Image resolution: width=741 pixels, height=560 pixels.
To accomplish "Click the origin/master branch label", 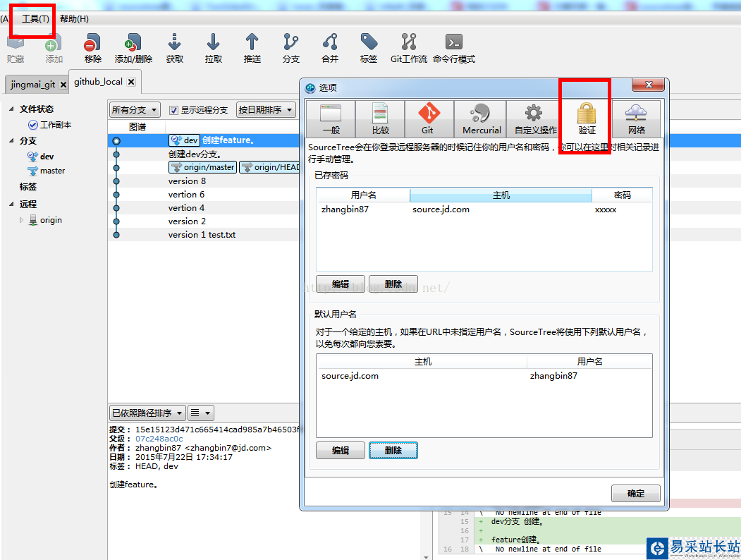I will [x=203, y=167].
